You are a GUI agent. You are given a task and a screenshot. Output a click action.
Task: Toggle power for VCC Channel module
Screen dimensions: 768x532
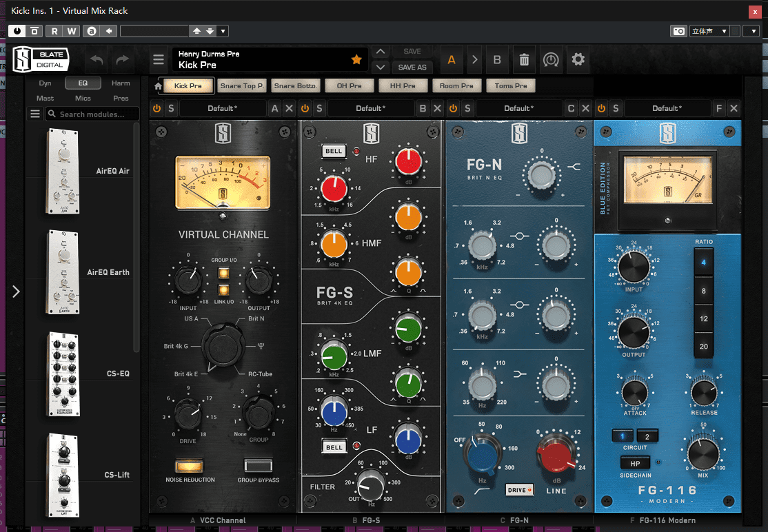tap(156, 109)
